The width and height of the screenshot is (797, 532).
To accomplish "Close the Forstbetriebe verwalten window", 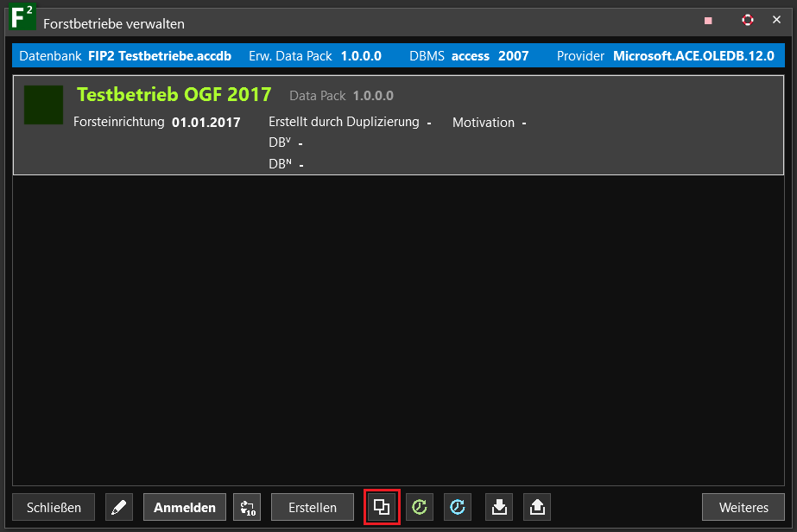I will (x=775, y=20).
